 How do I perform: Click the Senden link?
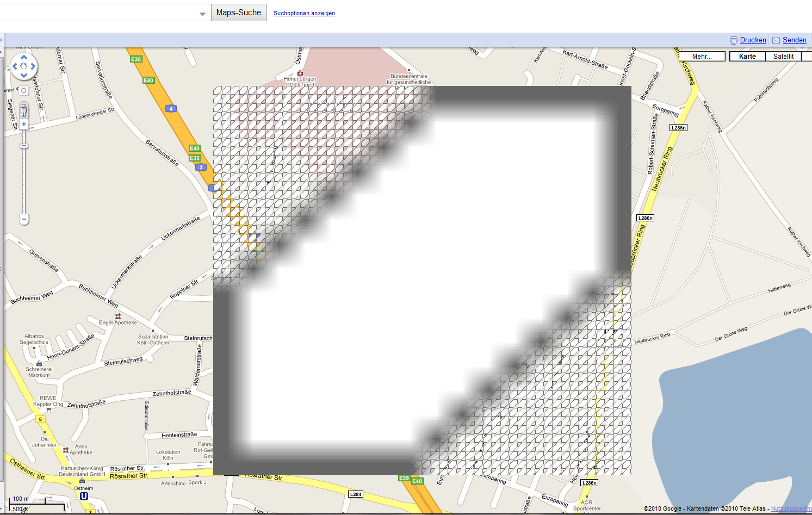click(795, 40)
